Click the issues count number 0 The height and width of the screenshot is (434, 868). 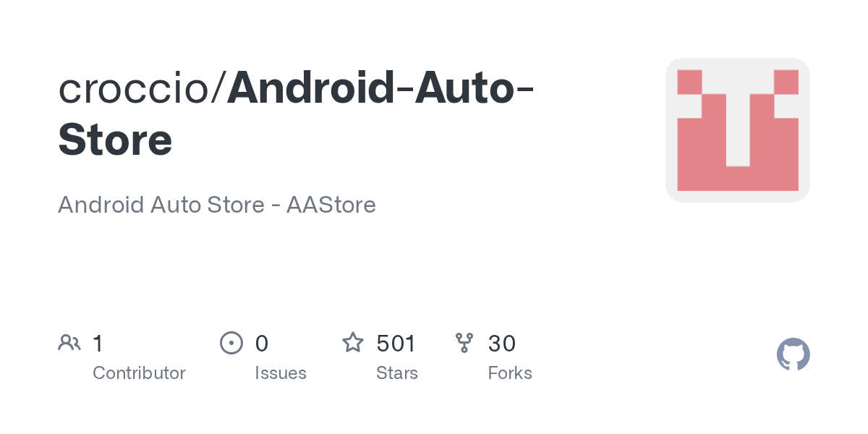(262, 343)
